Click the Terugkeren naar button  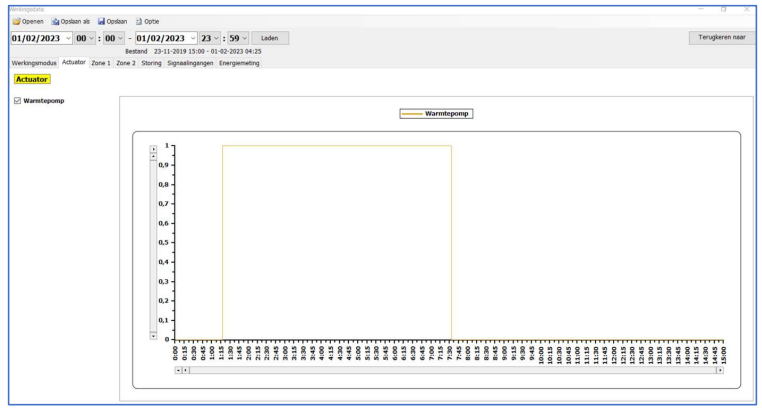[722, 37]
